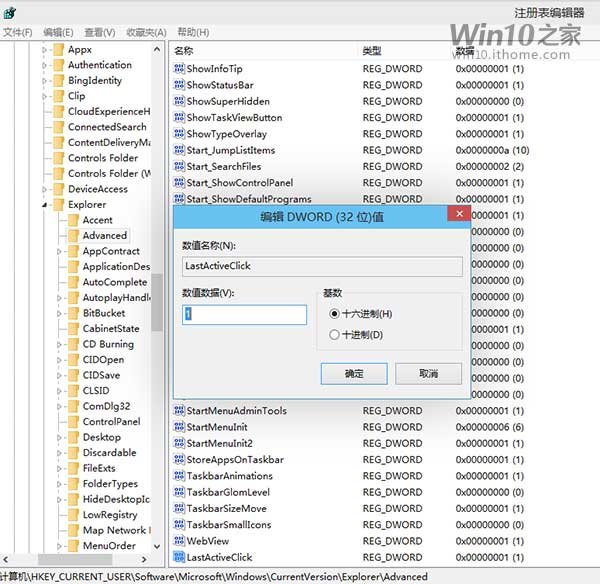Click the 确定 button to confirm
This screenshot has width=600, height=584.
354,373
